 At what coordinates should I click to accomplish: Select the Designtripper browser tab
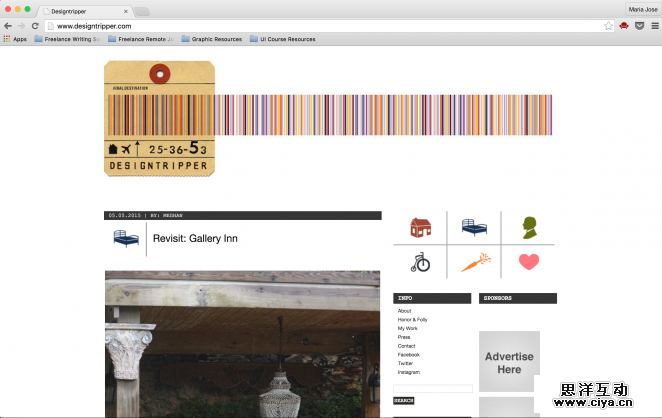point(84,11)
